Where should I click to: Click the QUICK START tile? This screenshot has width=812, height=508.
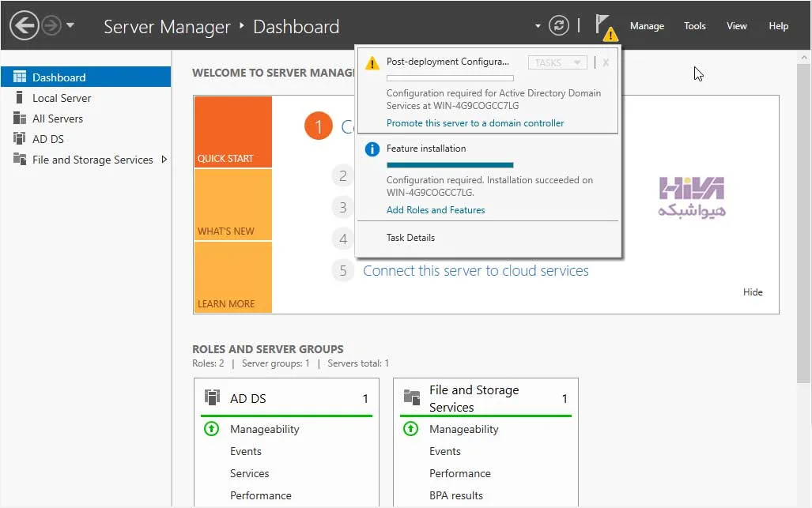click(233, 132)
